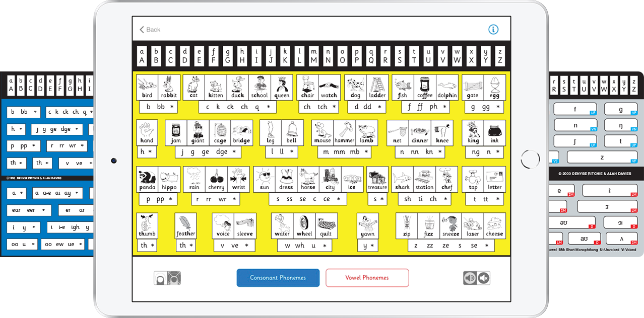Select the crossed-out head toggle icon
This screenshot has width=644, height=318.
(174, 278)
